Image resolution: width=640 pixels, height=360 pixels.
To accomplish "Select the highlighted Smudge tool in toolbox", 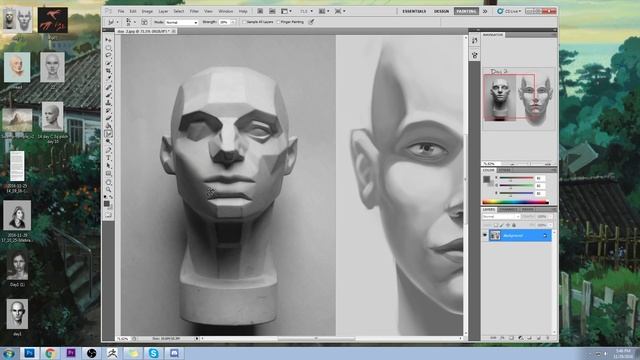I will click(x=108, y=134).
